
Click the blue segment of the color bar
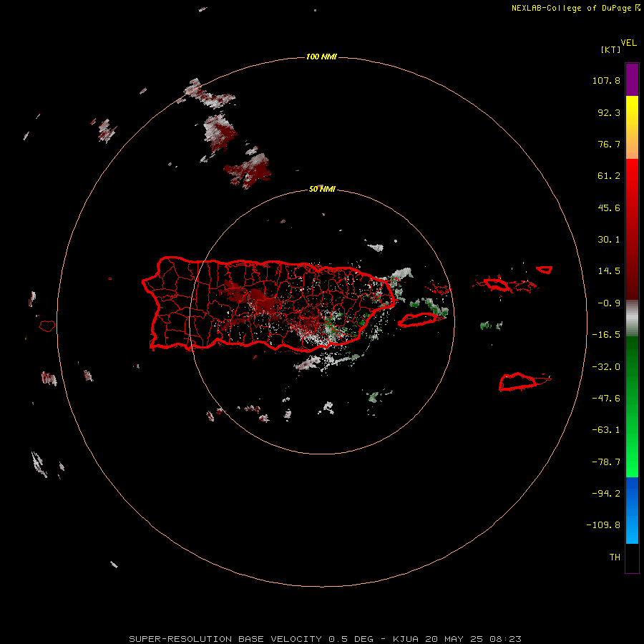[632, 510]
